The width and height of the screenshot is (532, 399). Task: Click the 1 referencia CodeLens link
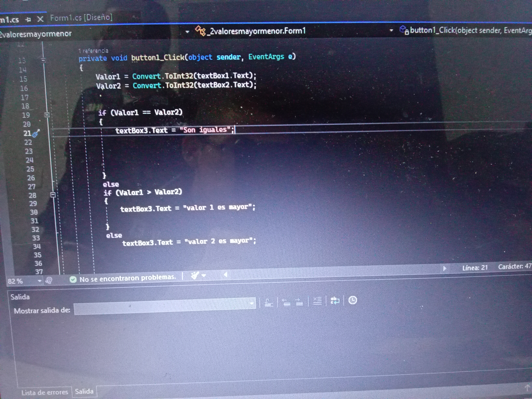click(x=94, y=51)
